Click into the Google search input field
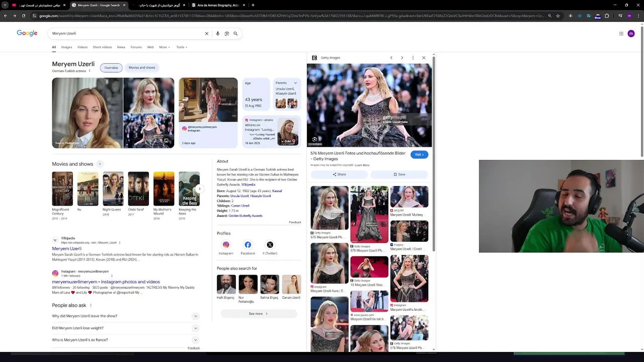Viewport: 644px width, 362px height. click(x=126, y=34)
